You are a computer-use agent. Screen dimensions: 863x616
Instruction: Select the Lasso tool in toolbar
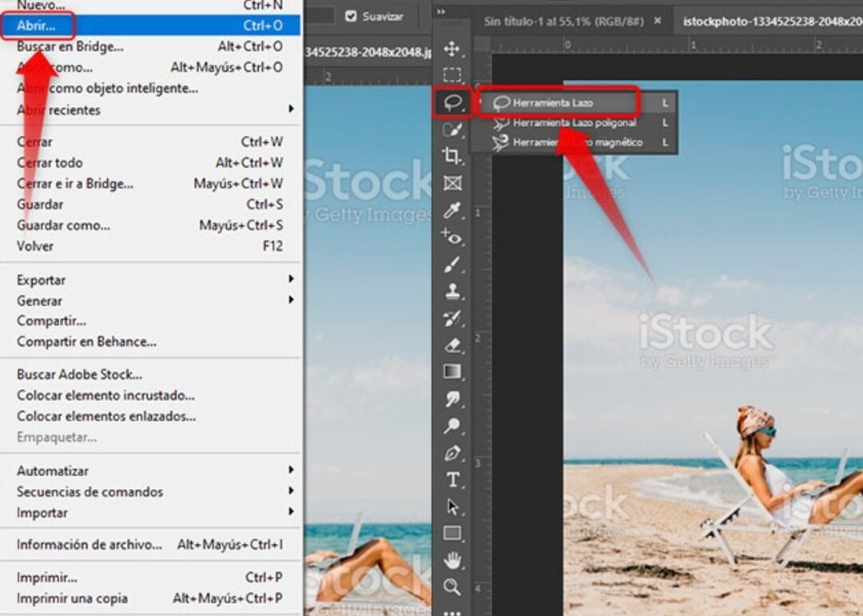[452, 102]
